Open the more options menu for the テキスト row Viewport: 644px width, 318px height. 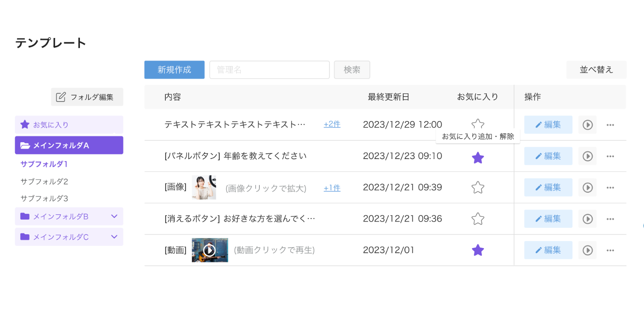[610, 125]
